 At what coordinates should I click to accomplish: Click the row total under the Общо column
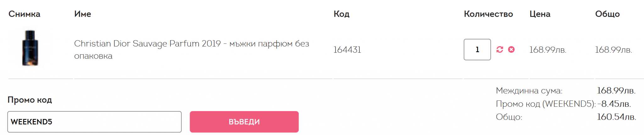click(x=613, y=50)
